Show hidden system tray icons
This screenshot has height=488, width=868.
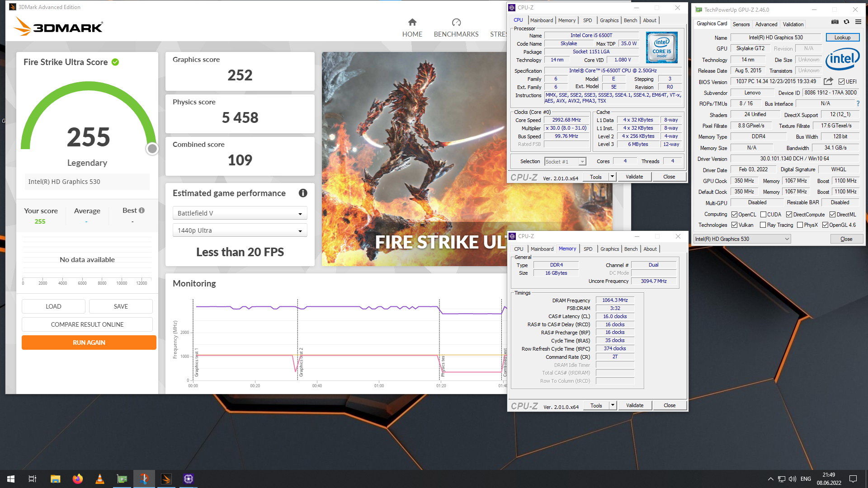[770, 479]
